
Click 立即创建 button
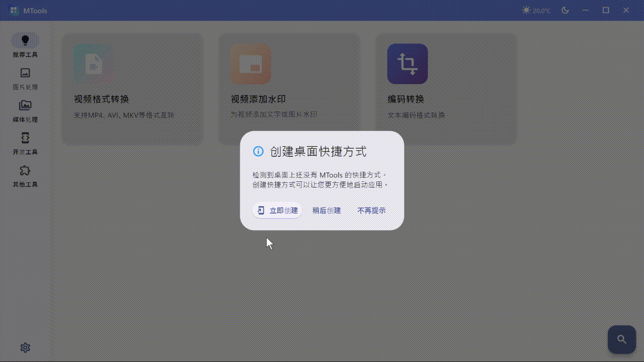(x=277, y=211)
